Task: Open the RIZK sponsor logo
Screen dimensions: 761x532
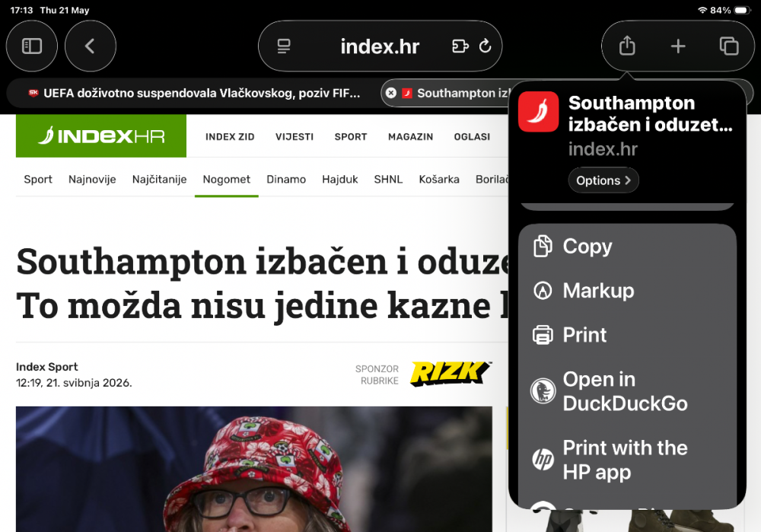Action: [451, 374]
